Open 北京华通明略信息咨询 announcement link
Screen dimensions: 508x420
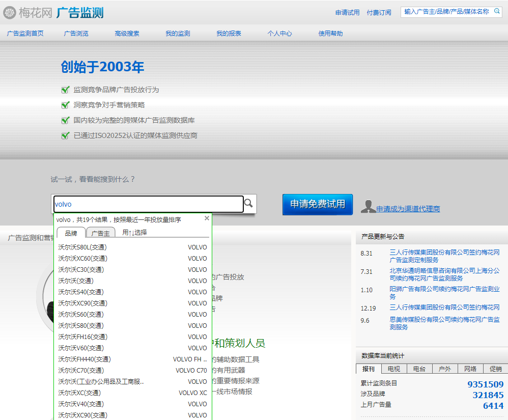[444, 274]
